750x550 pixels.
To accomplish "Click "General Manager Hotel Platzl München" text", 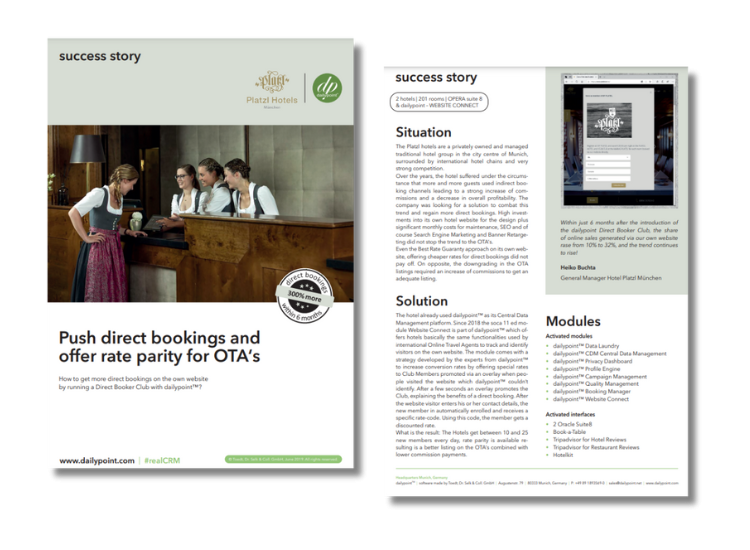I will pos(611,278).
